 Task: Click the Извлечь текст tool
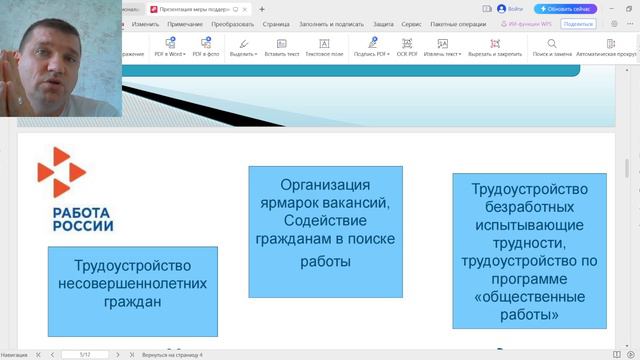pos(442,47)
